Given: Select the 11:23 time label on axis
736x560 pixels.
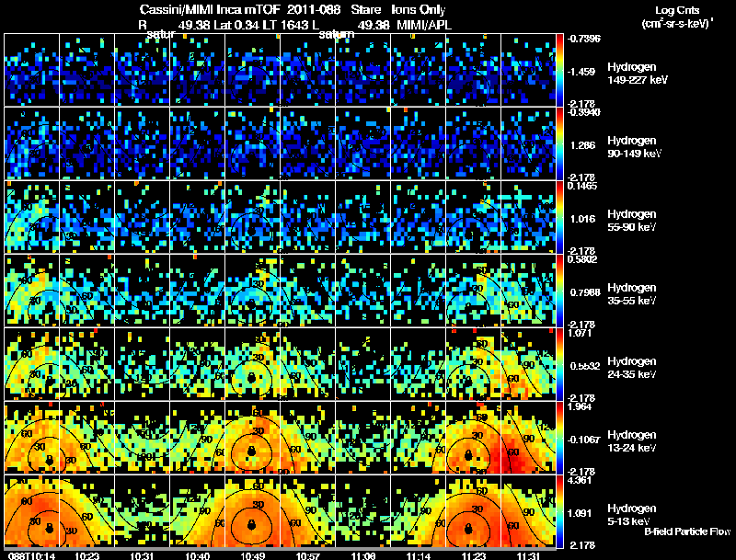Looking at the screenshot, I should [x=472, y=555].
